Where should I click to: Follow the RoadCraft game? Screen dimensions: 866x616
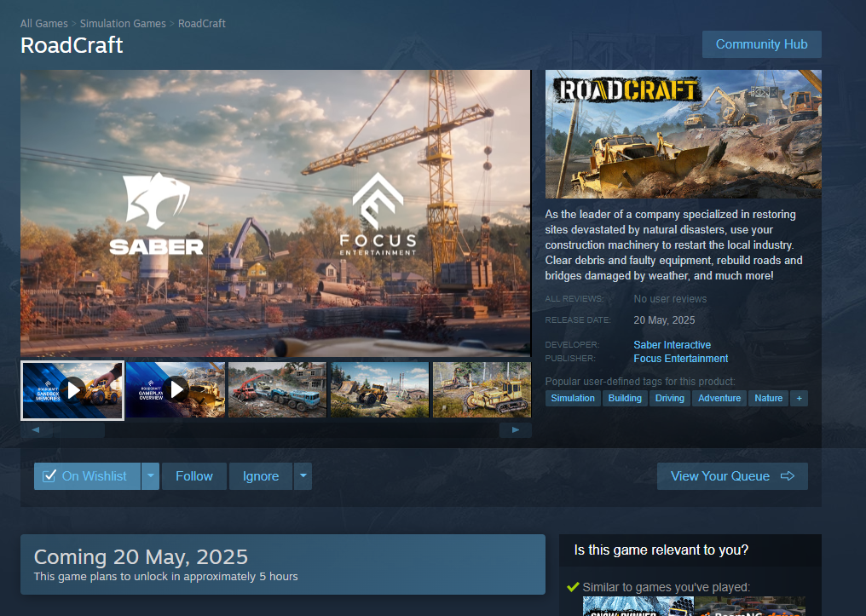point(193,476)
